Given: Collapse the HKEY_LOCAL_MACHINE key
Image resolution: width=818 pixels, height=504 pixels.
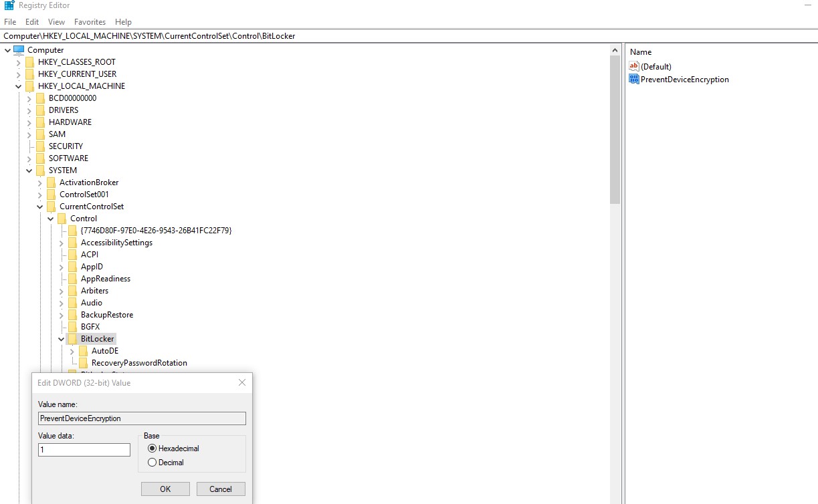Looking at the screenshot, I should 18,86.
